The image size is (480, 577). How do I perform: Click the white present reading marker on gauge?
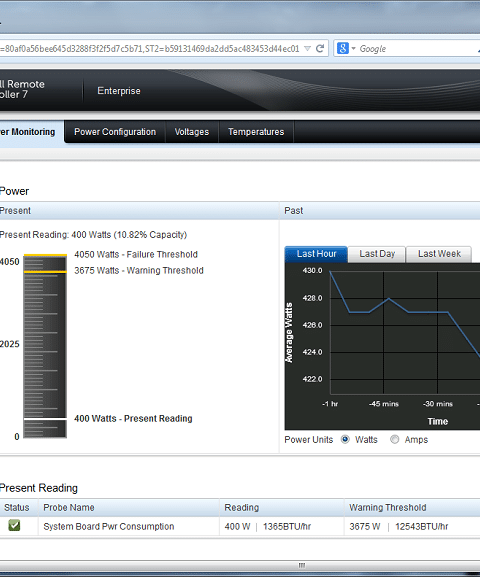[45, 419]
